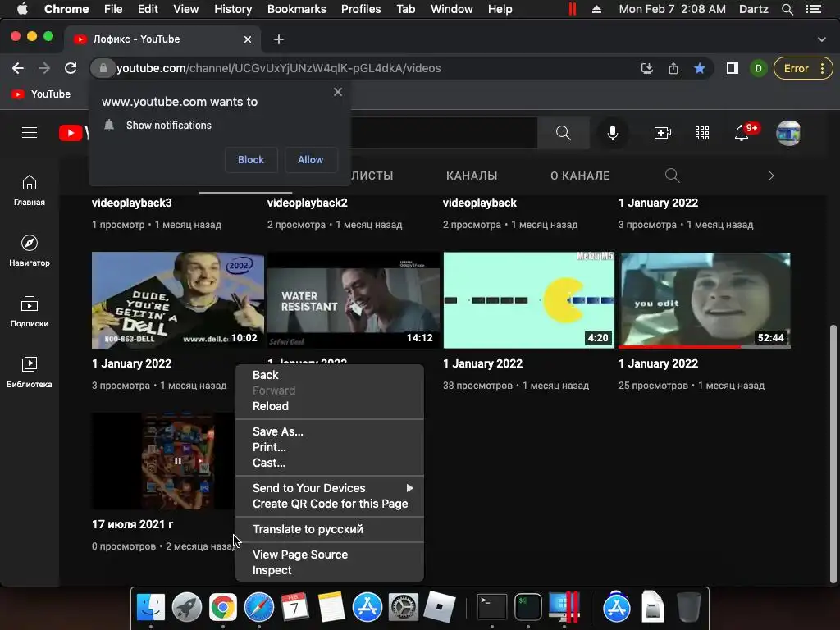Screen dimensions: 840x630
Task: Open the videoplayback2 video title
Action: click(307, 203)
